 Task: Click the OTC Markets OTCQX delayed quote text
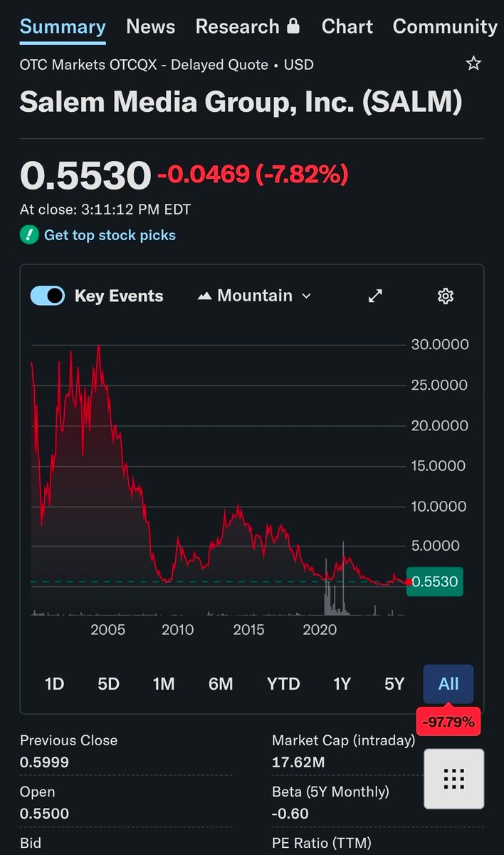click(x=167, y=65)
